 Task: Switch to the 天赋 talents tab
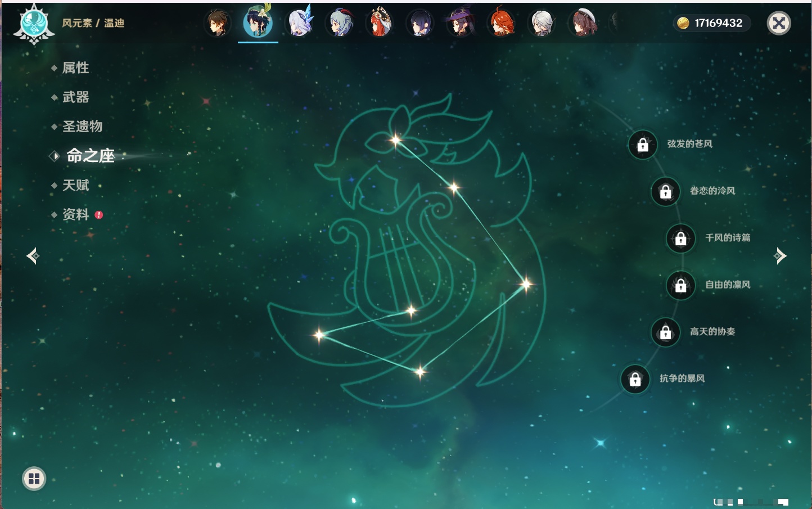76,185
